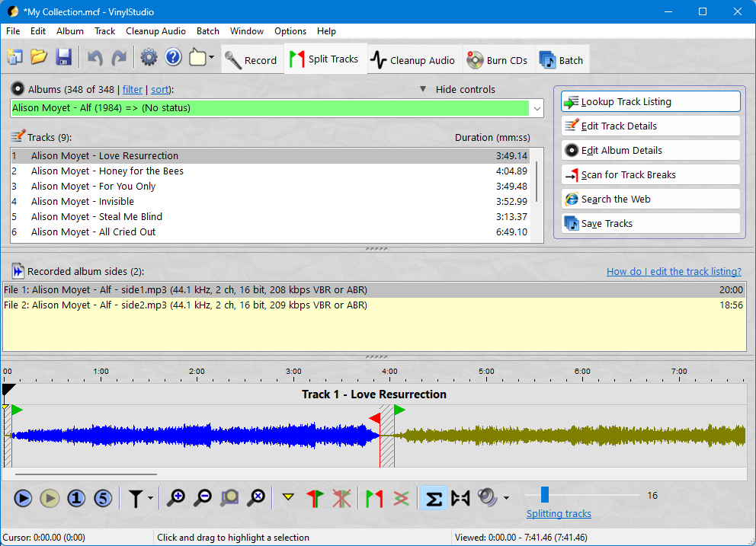Click the circled 5 playback button
The image size is (756, 546).
pyautogui.click(x=103, y=498)
